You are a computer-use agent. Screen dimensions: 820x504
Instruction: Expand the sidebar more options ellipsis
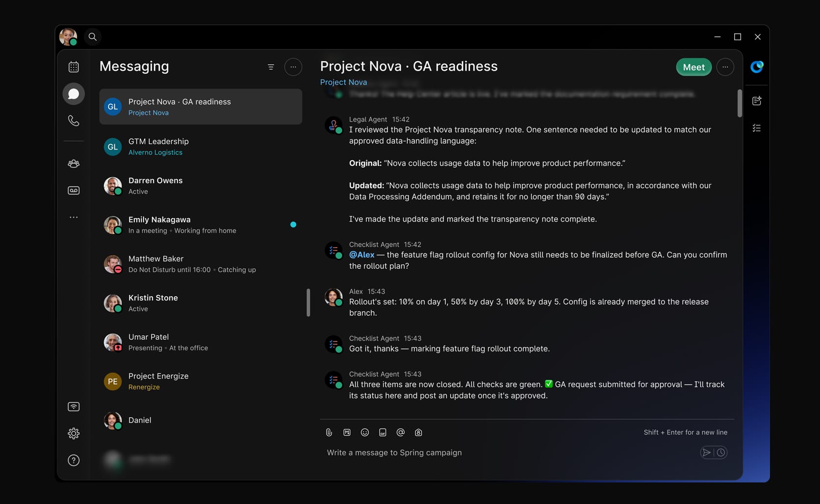(74, 217)
